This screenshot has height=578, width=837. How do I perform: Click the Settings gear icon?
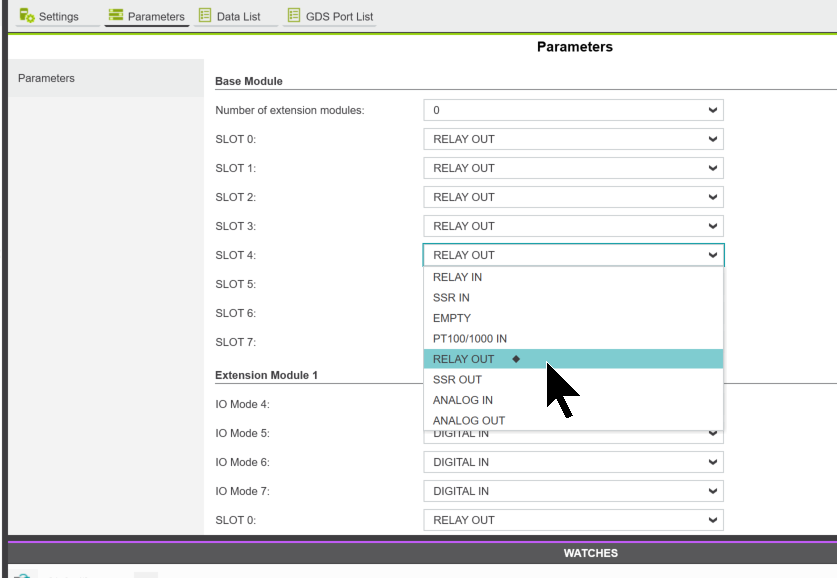point(27,17)
